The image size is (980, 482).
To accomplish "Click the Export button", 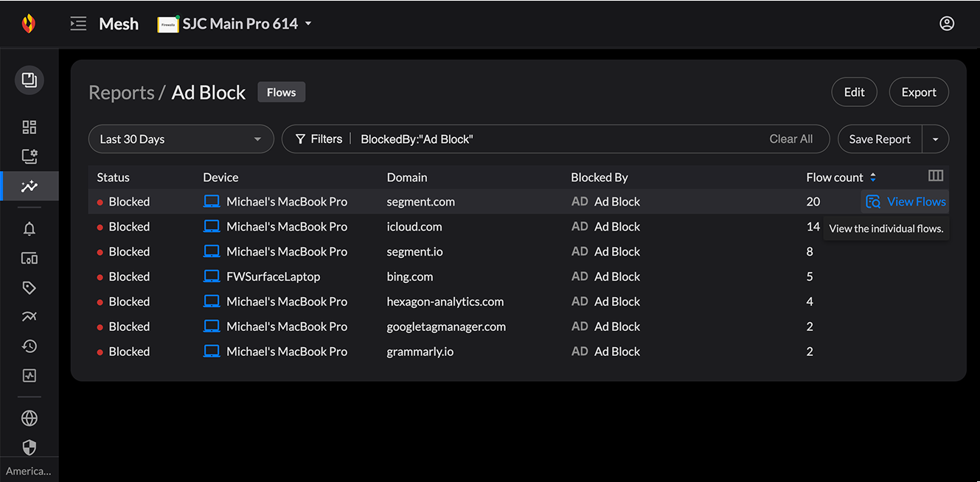I will tap(918, 93).
